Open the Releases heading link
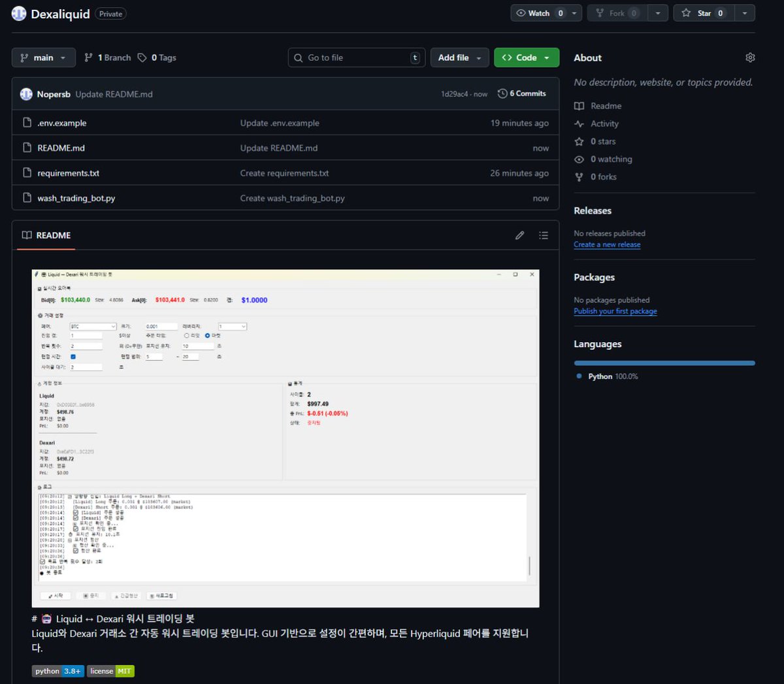This screenshot has width=784, height=684. tap(593, 210)
